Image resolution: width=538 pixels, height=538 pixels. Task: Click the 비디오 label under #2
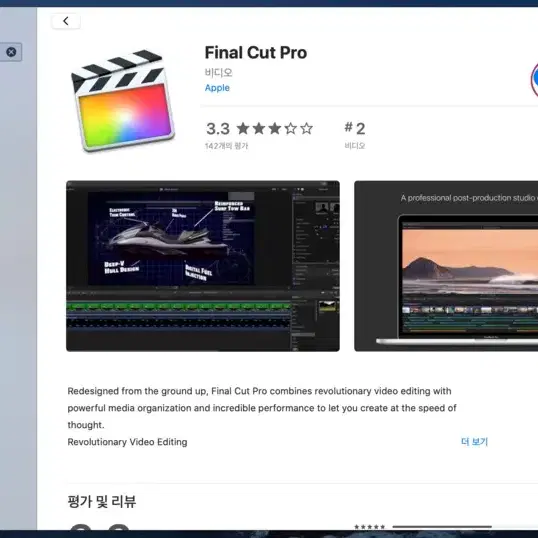[x=355, y=146]
